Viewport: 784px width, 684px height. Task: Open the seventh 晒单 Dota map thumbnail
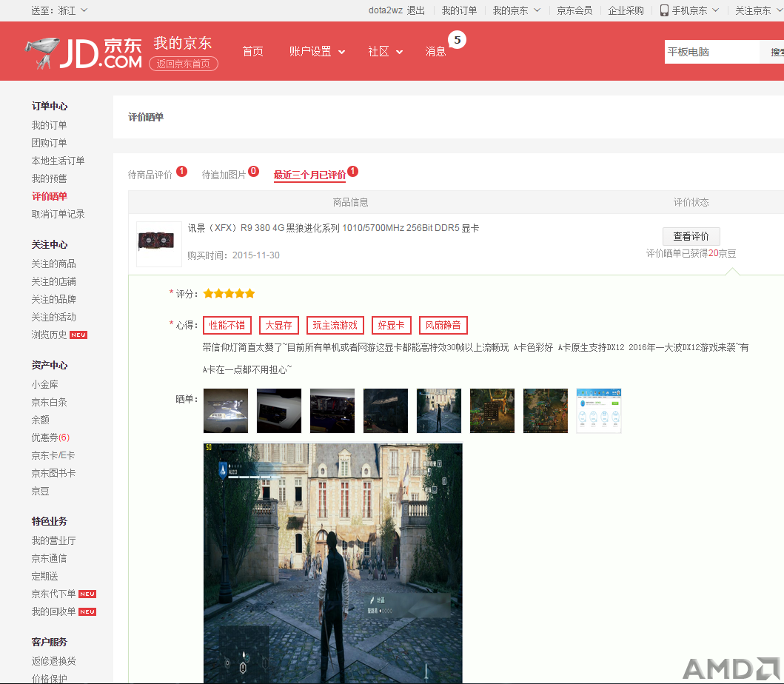pos(546,411)
